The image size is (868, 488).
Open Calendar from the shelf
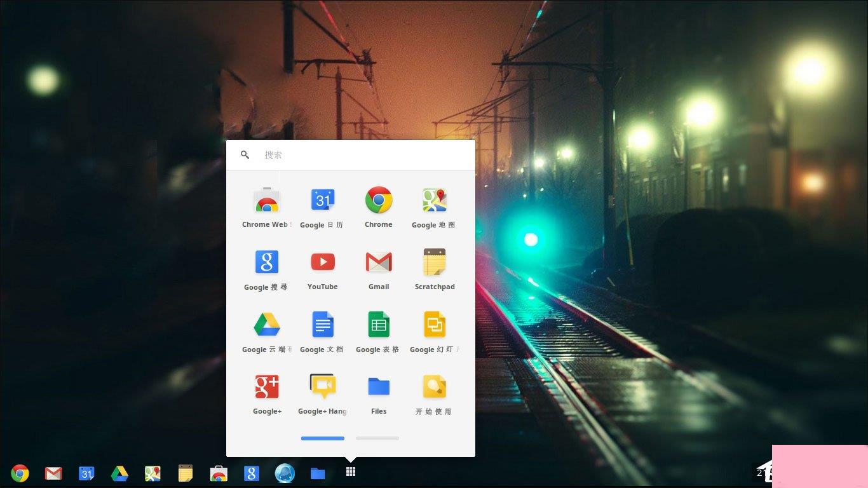86,473
